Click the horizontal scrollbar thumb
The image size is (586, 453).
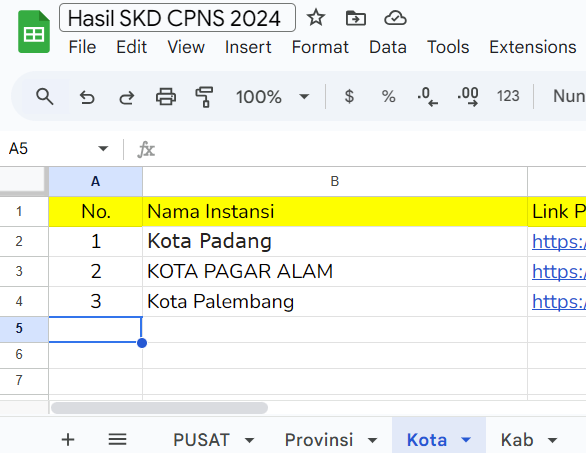[x=159, y=408]
